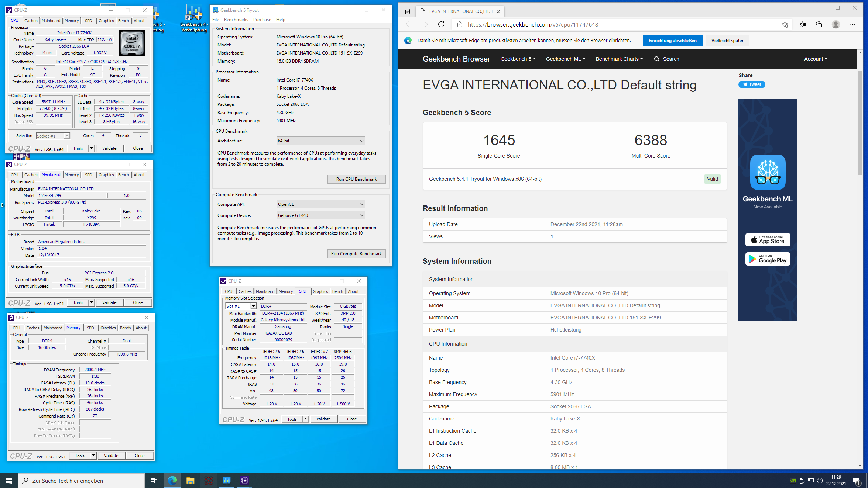Open the NVIDIA tray icon
The height and width of the screenshot is (488, 868).
click(x=793, y=481)
